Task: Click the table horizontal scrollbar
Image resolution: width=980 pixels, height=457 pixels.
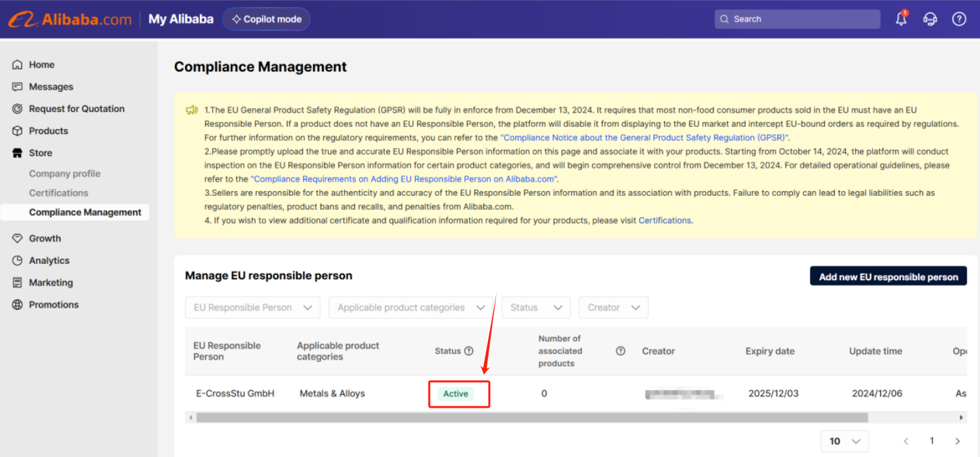Action: coord(532,418)
